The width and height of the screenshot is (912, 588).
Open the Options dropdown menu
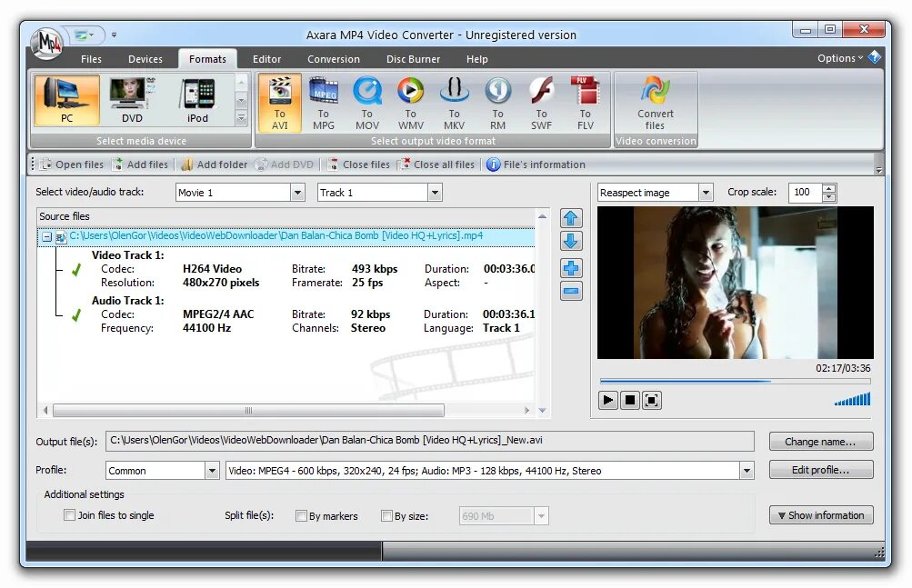coord(840,58)
